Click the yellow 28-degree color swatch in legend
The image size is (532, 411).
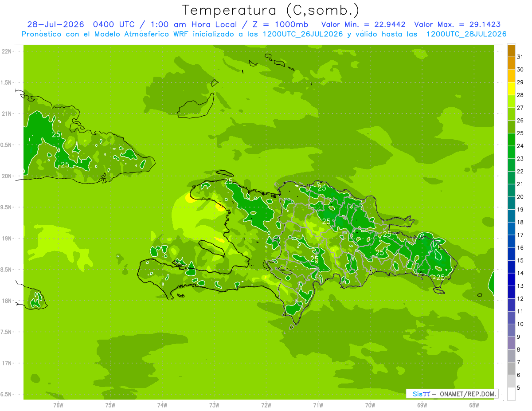(x=511, y=88)
